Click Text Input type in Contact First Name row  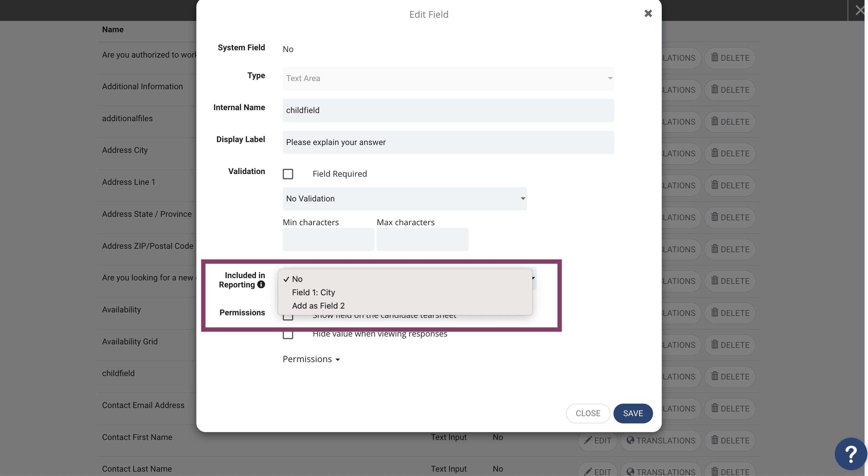pos(449,437)
